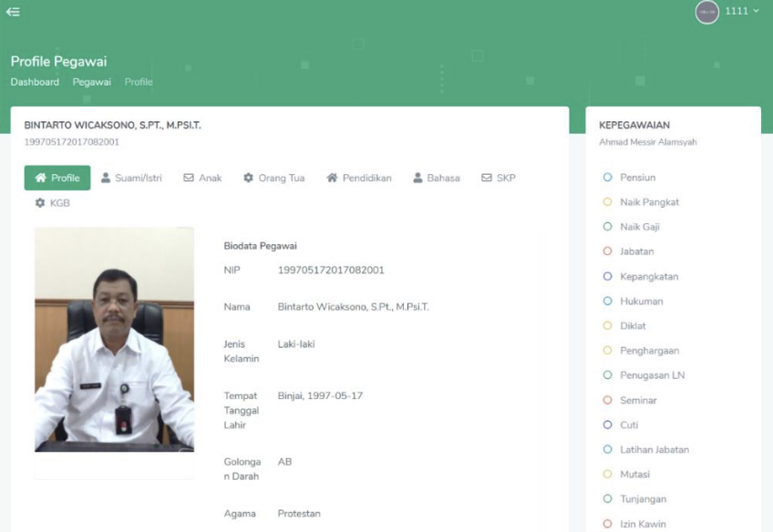
Task: Open the SKP tab
Action: (x=499, y=178)
